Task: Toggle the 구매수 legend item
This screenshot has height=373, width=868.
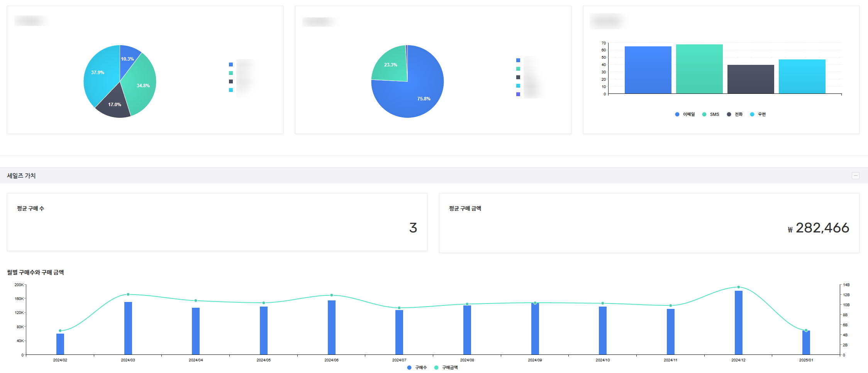Action: coord(417,368)
